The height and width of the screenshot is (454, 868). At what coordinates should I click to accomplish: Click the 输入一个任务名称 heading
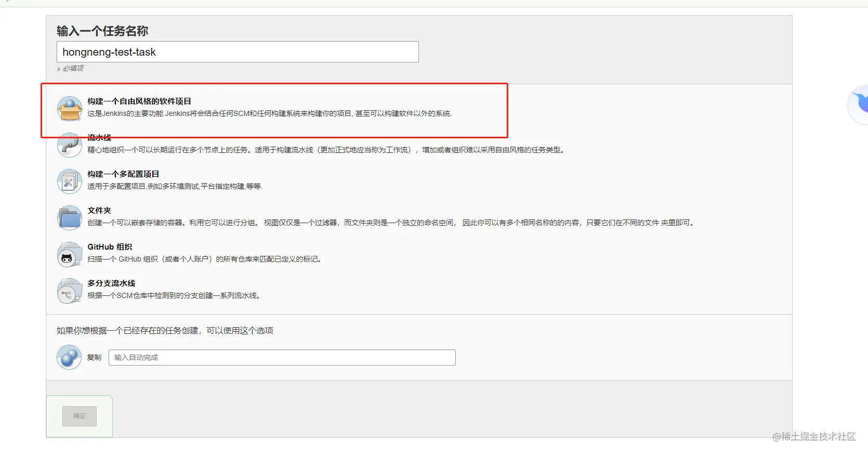pyautogui.click(x=102, y=31)
